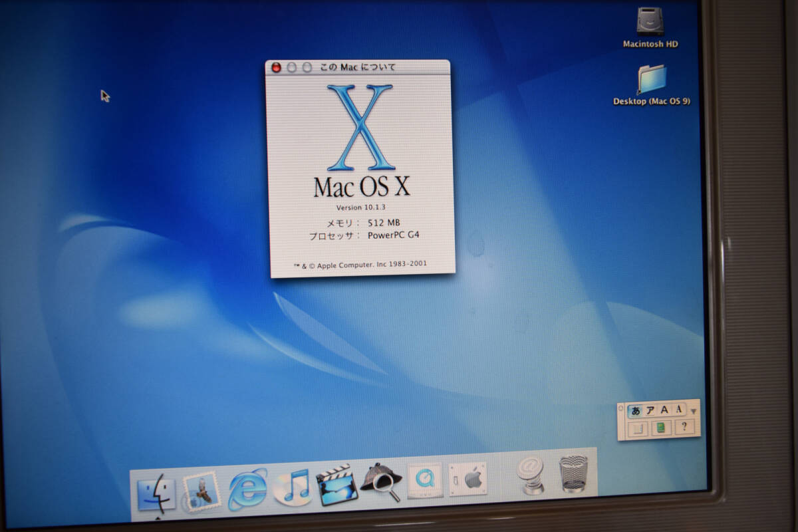
Task: Click the PowerPC G4 processor value
Action: pyautogui.click(x=393, y=235)
